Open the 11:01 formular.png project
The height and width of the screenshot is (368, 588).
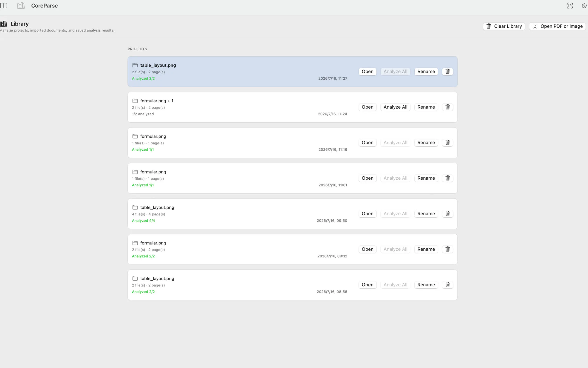point(367,178)
